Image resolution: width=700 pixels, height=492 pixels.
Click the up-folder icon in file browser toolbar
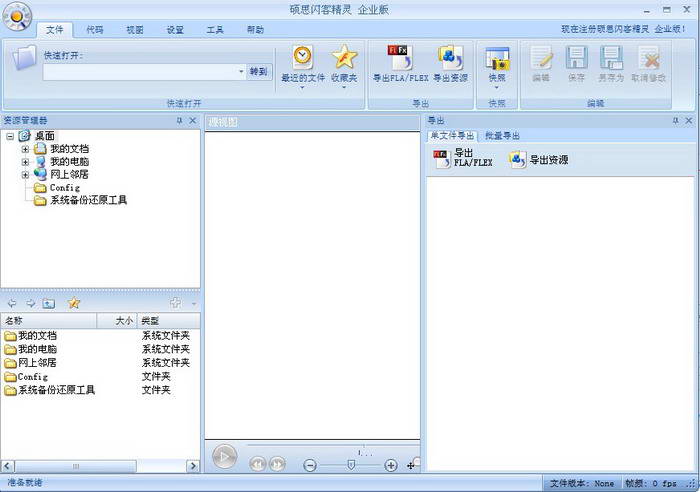pos(49,303)
